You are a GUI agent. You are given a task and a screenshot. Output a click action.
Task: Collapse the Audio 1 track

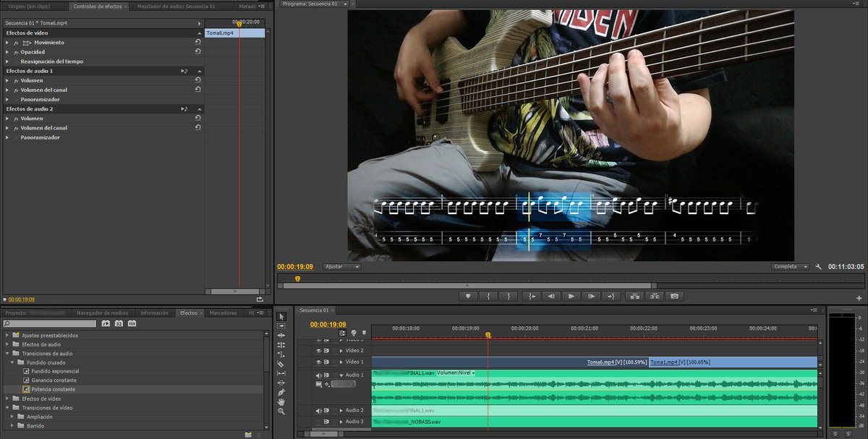pyautogui.click(x=341, y=375)
